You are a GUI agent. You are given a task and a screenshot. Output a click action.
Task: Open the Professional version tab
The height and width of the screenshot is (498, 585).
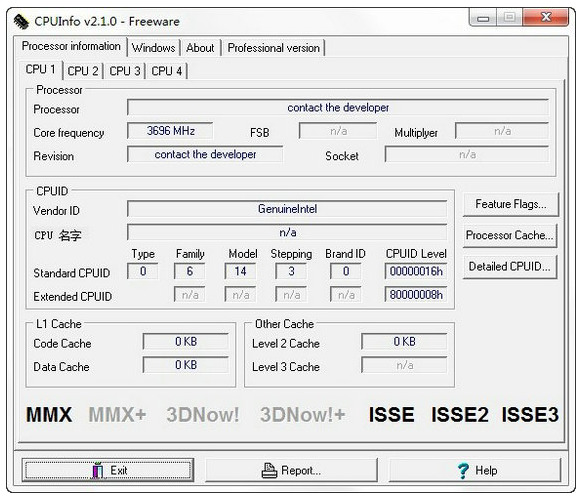[273, 48]
